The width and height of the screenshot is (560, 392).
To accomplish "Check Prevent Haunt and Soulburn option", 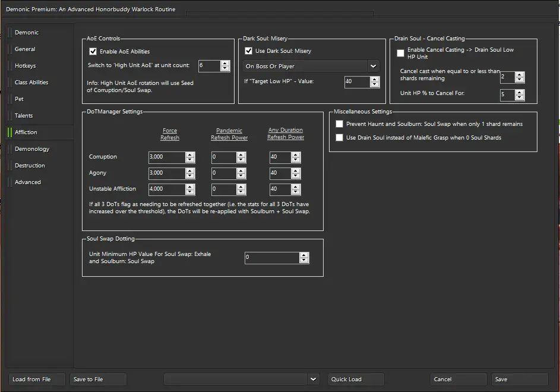I will (x=339, y=124).
